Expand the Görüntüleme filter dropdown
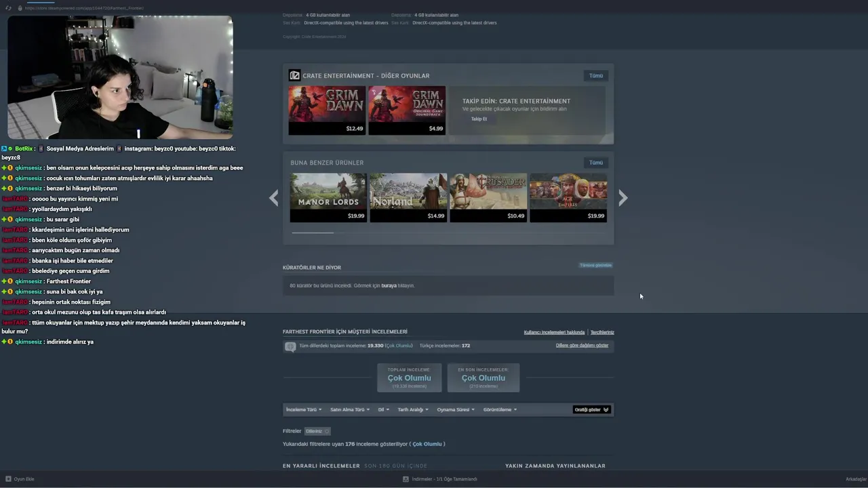 pyautogui.click(x=500, y=409)
